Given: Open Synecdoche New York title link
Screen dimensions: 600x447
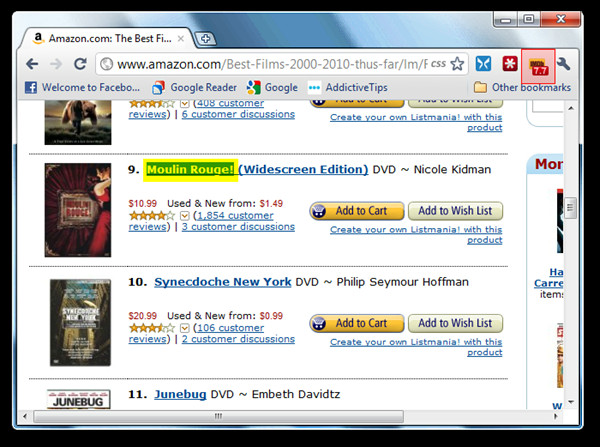Looking at the screenshot, I should (223, 282).
